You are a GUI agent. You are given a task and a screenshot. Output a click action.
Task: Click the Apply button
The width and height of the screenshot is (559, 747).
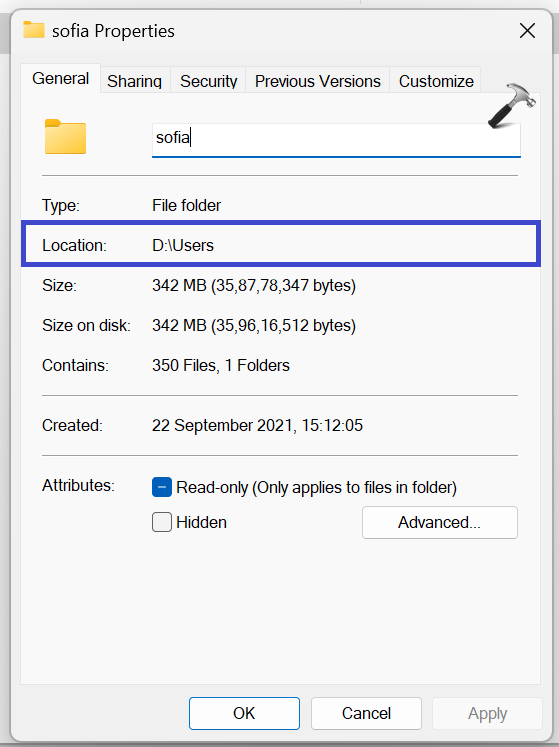(x=487, y=713)
